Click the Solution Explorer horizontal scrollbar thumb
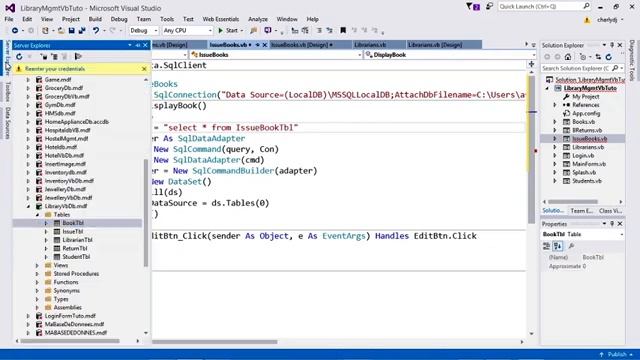640x360 pixels. pyautogui.click(x=573, y=202)
